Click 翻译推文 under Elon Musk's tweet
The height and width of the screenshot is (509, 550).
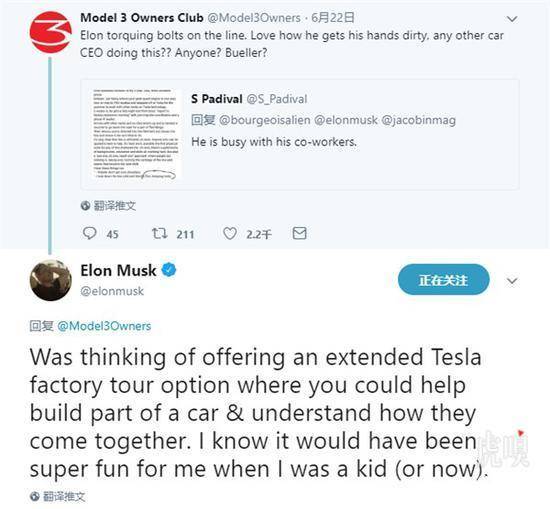tap(64, 496)
